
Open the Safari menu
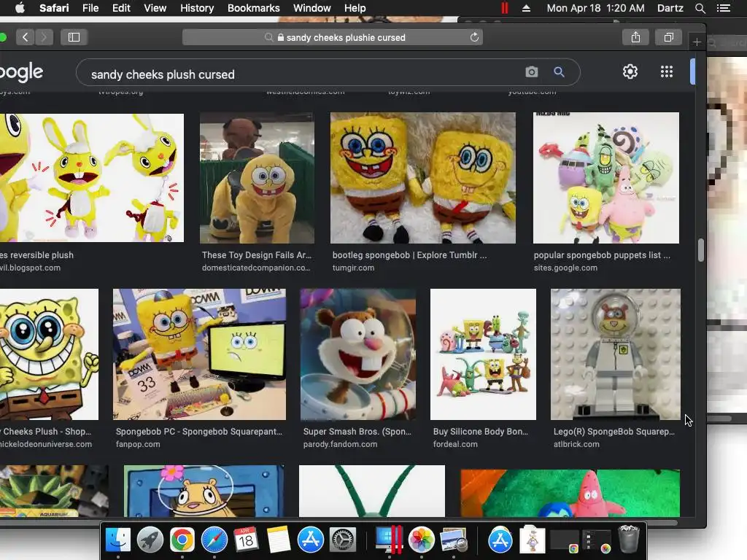pyautogui.click(x=54, y=8)
